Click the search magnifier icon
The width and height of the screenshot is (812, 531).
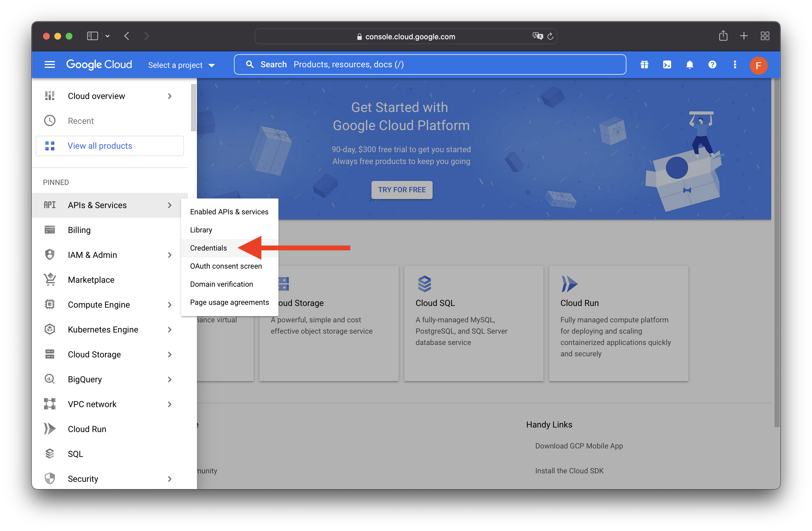[x=250, y=64]
